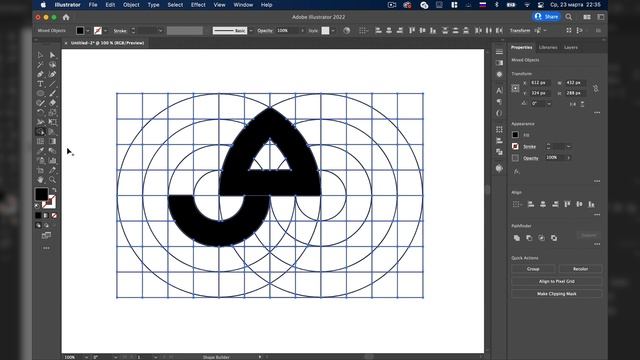Click the Fill color swatch in Appearance
Screen dimensions: 640x360
(x=516, y=135)
